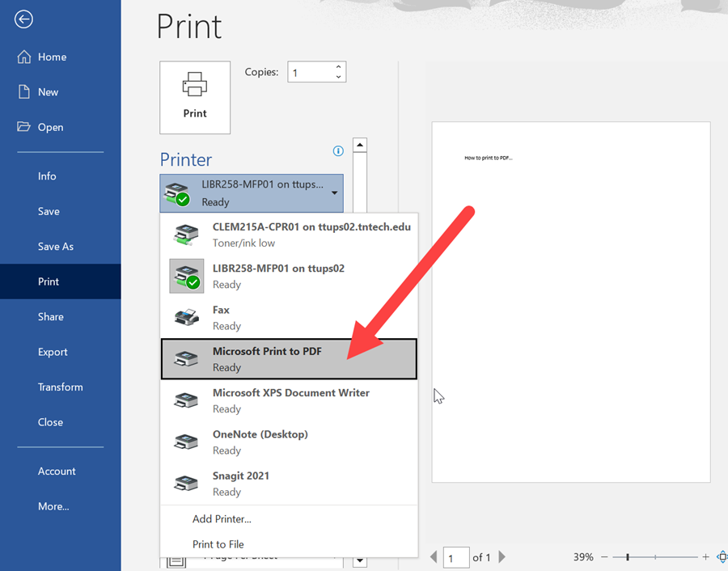Choose Close from the sidebar
The height and width of the screenshot is (571, 728).
61,422
